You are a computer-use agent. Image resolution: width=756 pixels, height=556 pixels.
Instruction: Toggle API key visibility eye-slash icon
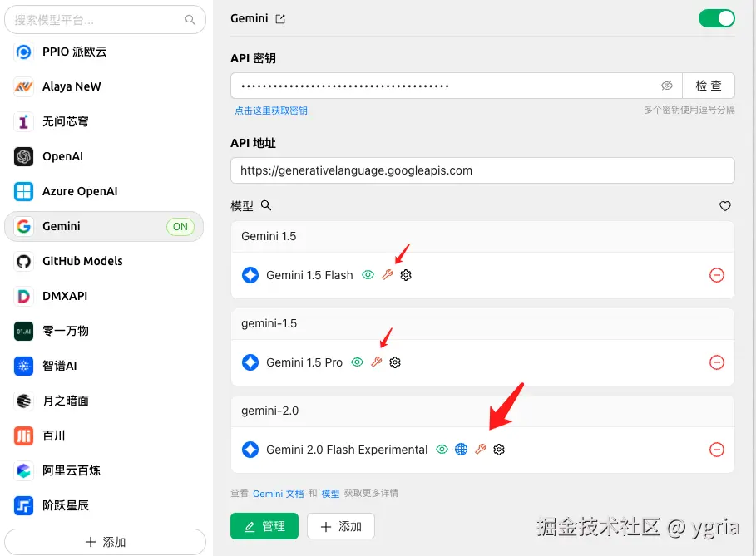click(x=667, y=86)
